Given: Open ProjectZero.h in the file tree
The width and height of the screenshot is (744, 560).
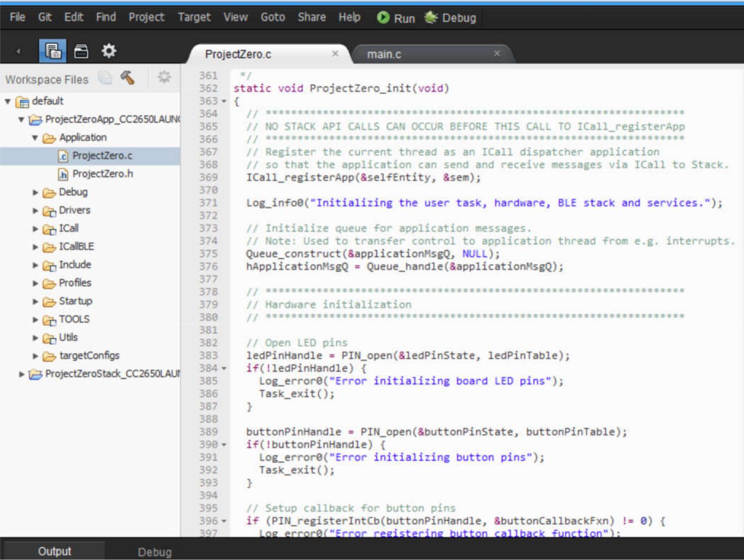Looking at the screenshot, I should click(x=102, y=174).
